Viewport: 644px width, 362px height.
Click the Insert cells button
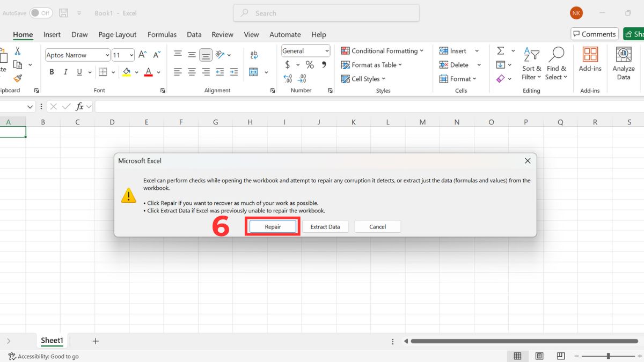453,51
